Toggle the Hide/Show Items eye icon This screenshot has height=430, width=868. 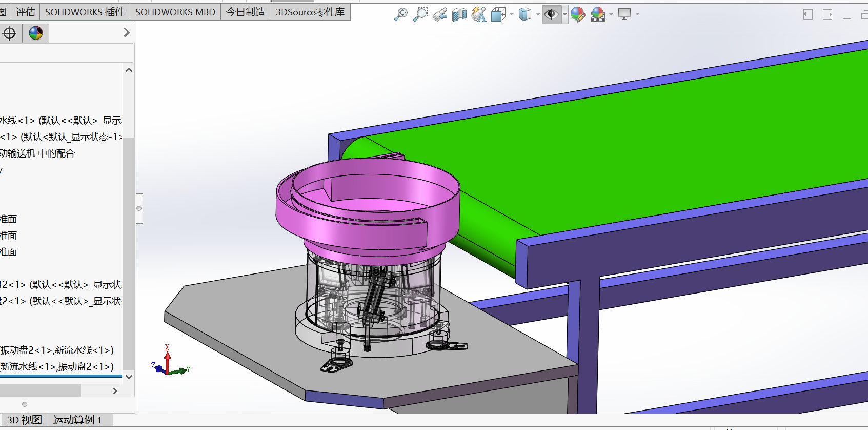(x=551, y=14)
